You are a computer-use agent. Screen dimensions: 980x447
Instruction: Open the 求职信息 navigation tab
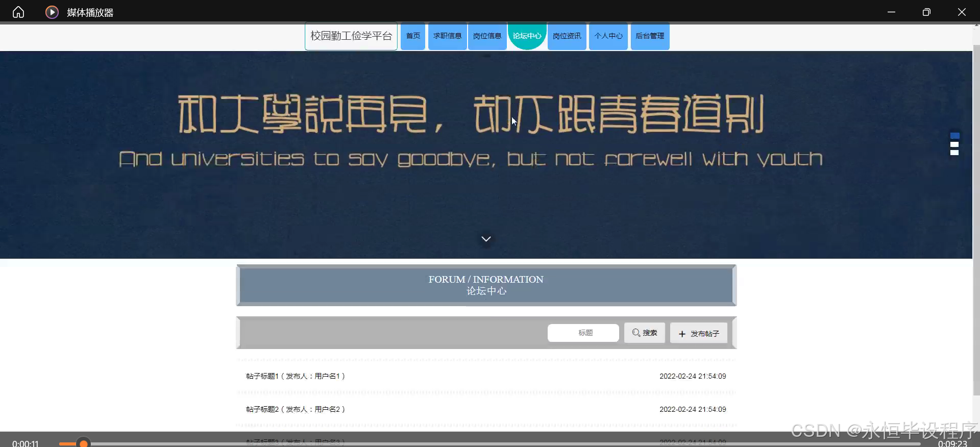(448, 36)
